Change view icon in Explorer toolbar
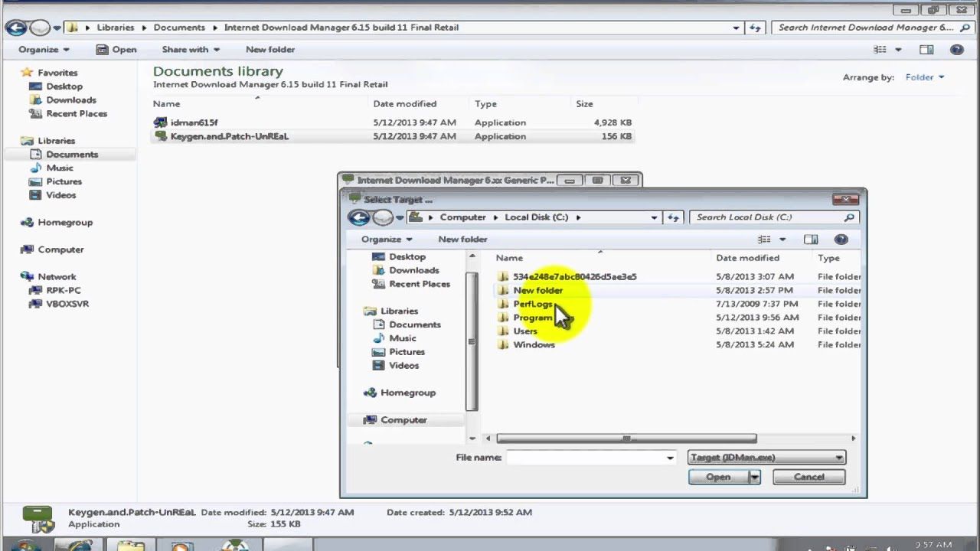 pos(880,50)
